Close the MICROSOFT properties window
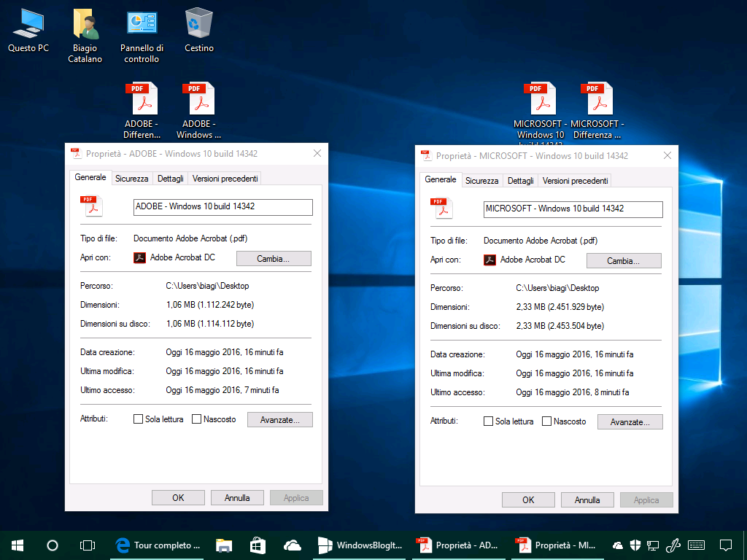 tap(667, 156)
